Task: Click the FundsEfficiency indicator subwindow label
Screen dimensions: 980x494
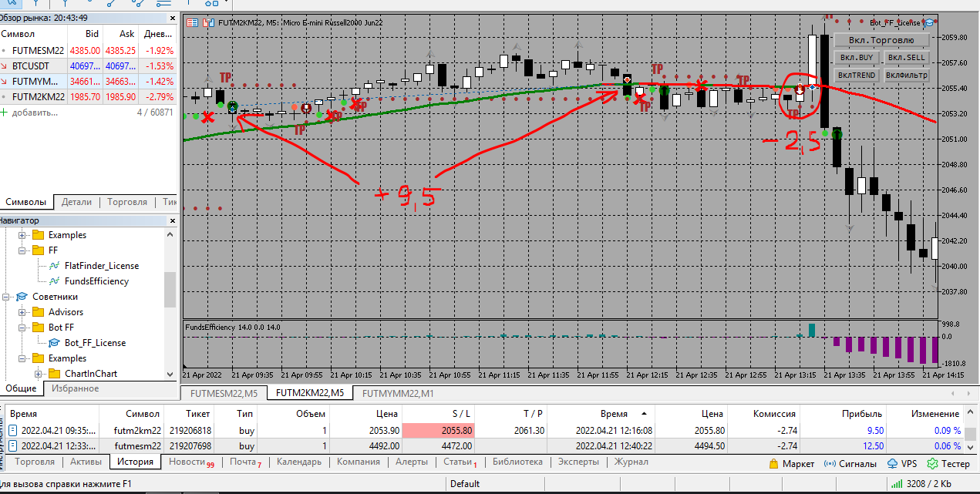Action: pyautogui.click(x=233, y=328)
